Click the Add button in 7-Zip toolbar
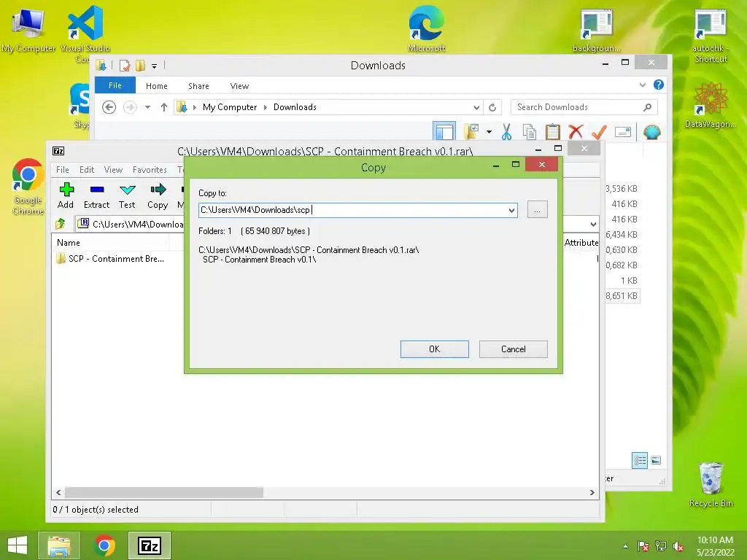This screenshot has height=560, width=747. [66, 195]
